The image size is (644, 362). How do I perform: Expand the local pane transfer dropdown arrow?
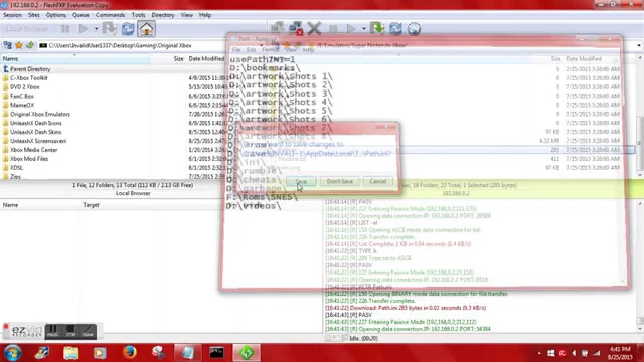96,29
